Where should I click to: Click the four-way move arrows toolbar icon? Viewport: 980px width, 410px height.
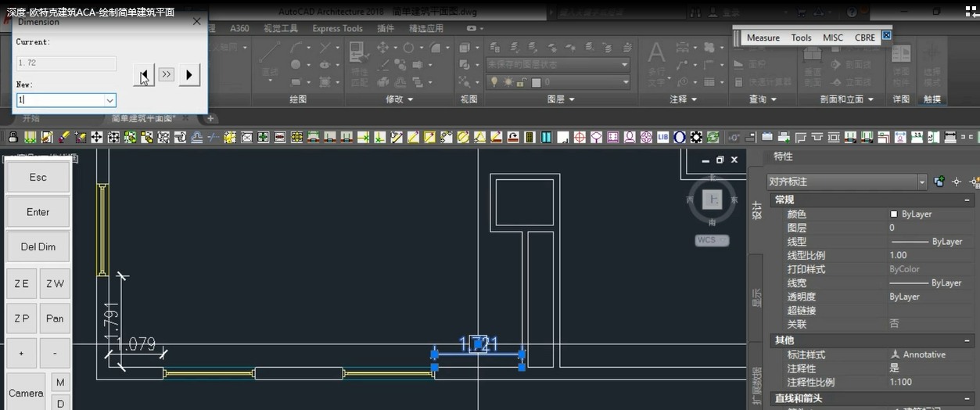coord(96,137)
